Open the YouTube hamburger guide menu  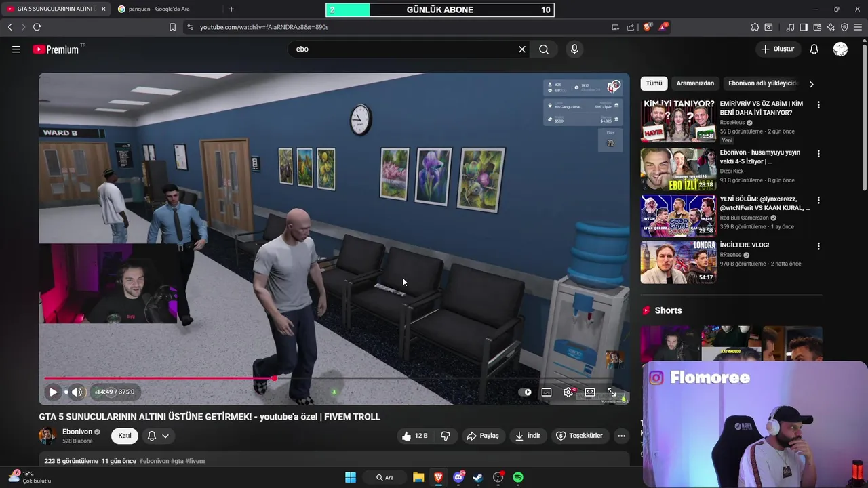tap(16, 49)
